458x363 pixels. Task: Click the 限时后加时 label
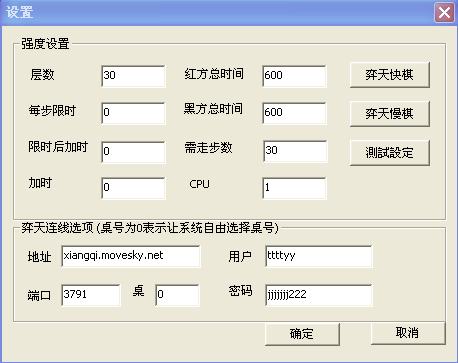58,147
